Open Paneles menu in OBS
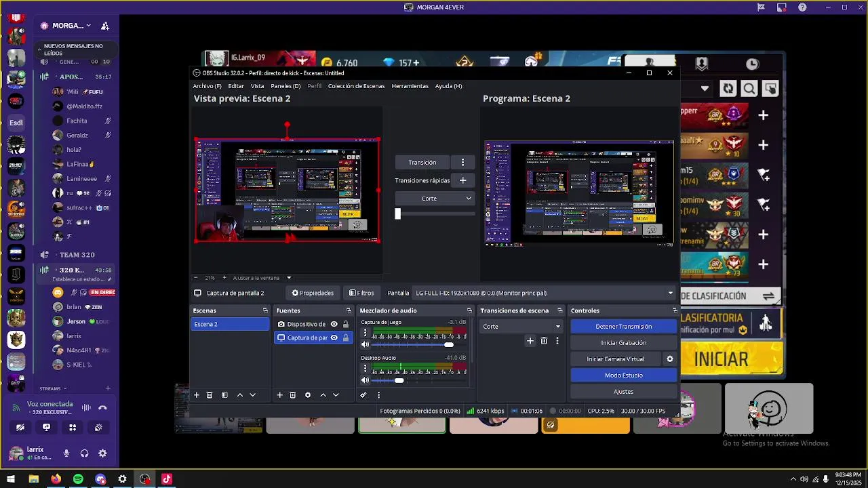868x488 pixels. pos(285,86)
